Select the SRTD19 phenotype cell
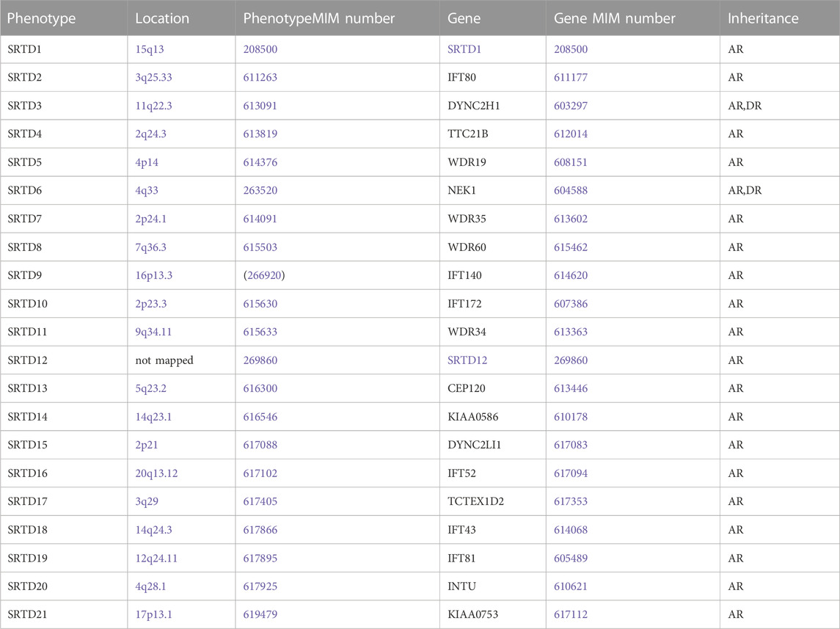The height and width of the screenshot is (629, 840). [64, 559]
